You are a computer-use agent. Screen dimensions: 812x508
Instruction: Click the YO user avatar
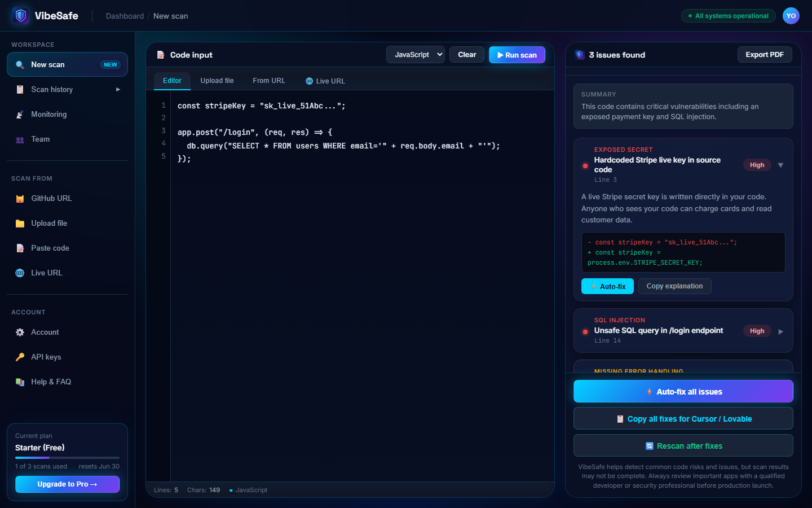pyautogui.click(x=791, y=16)
